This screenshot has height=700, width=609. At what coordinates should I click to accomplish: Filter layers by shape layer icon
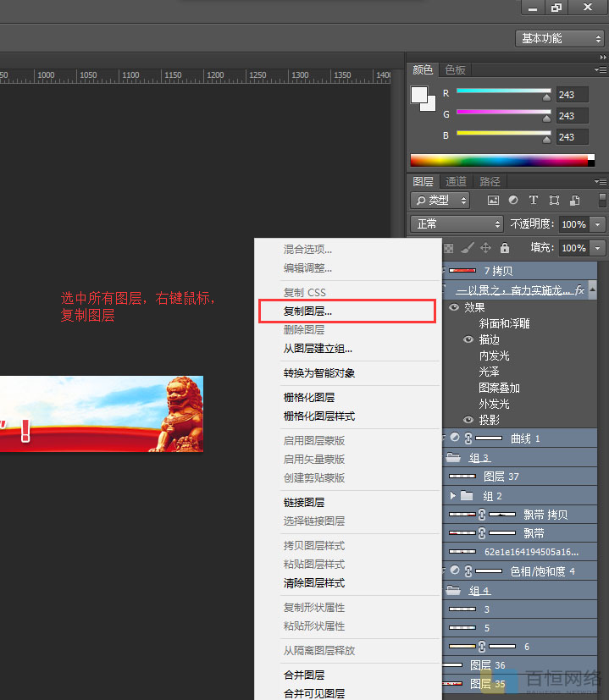(554, 201)
